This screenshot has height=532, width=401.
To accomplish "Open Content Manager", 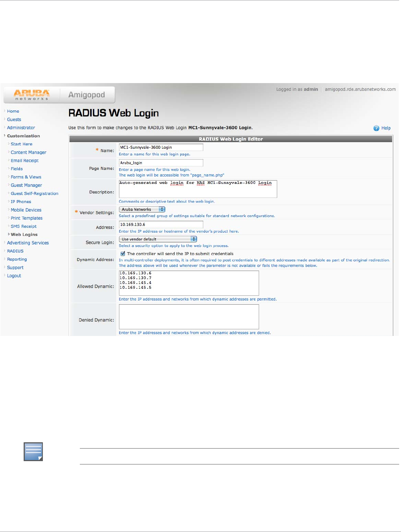I will (28, 152).
